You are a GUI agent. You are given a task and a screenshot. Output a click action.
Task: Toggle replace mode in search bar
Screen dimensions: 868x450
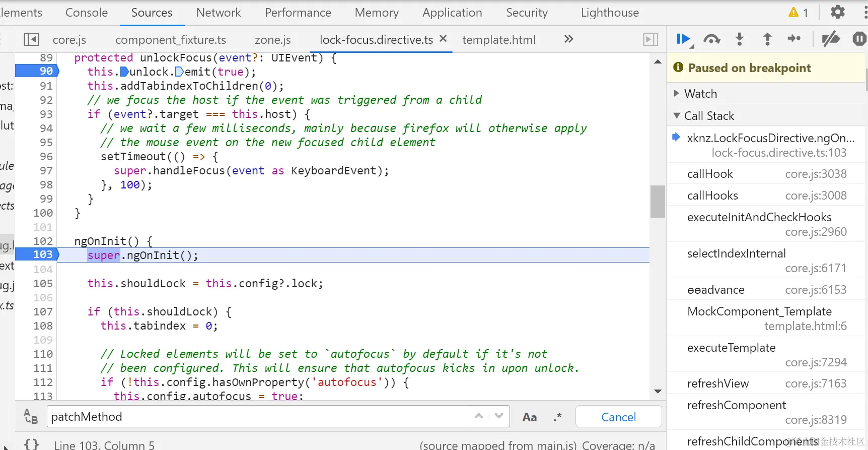click(31, 416)
